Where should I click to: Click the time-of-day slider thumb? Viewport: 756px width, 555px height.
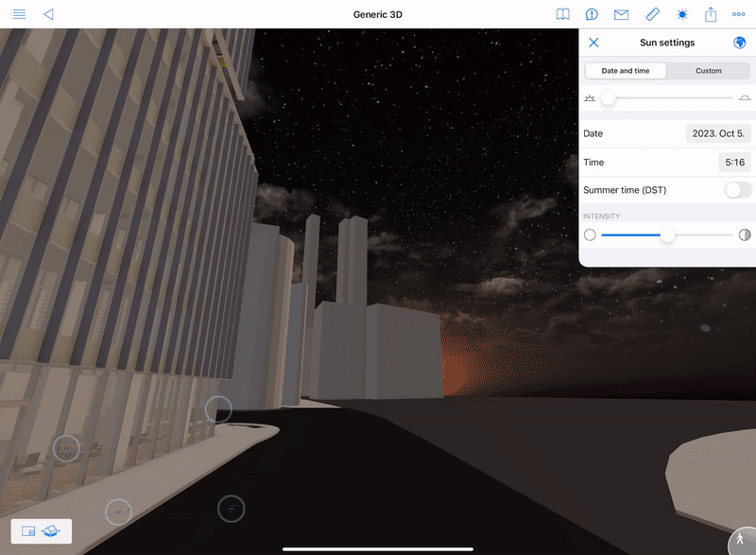tap(608, 98)
